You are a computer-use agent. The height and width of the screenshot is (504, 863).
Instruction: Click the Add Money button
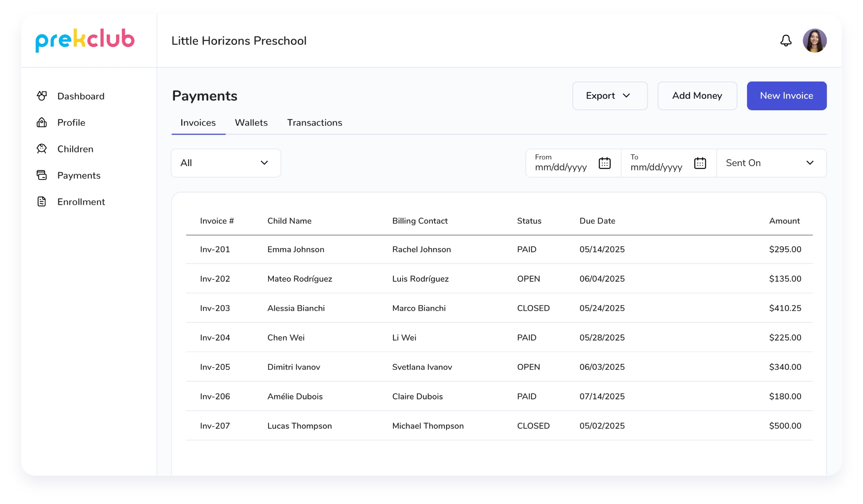pos(697,96)
